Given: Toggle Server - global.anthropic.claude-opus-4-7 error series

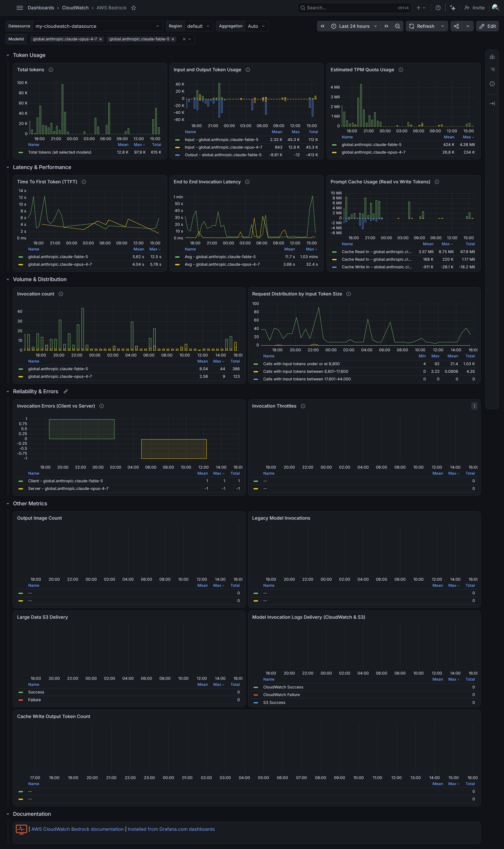Looking at the screenshot, I should coord(68,489).
